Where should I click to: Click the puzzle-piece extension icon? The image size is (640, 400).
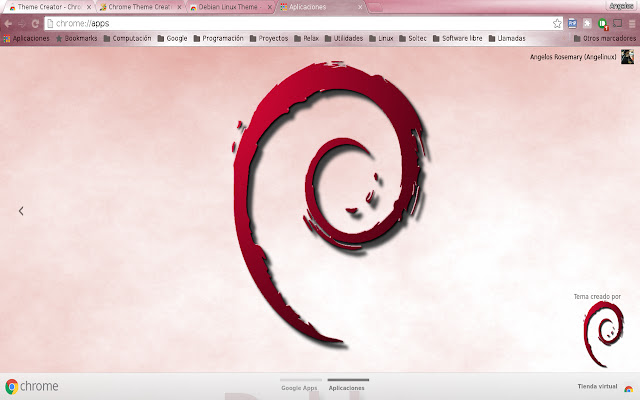[587, 24]
